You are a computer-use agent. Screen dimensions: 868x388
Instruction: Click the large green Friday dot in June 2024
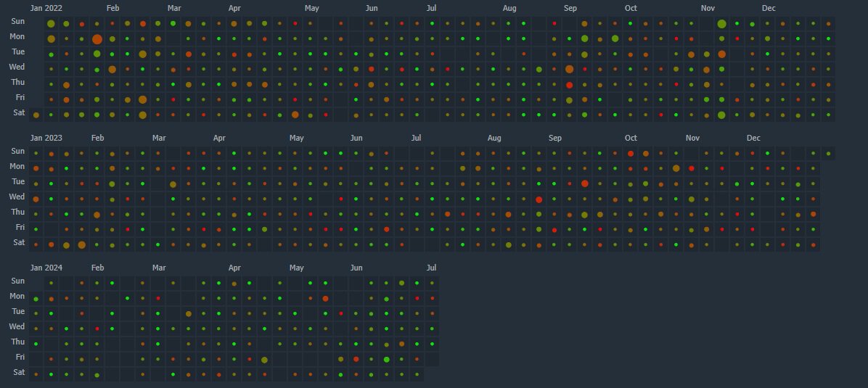(x=386, y=360)
